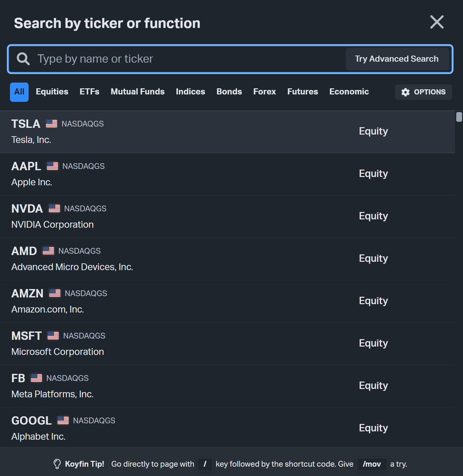
Task: Select the All filter tab
Action: [x=19, y=92]
